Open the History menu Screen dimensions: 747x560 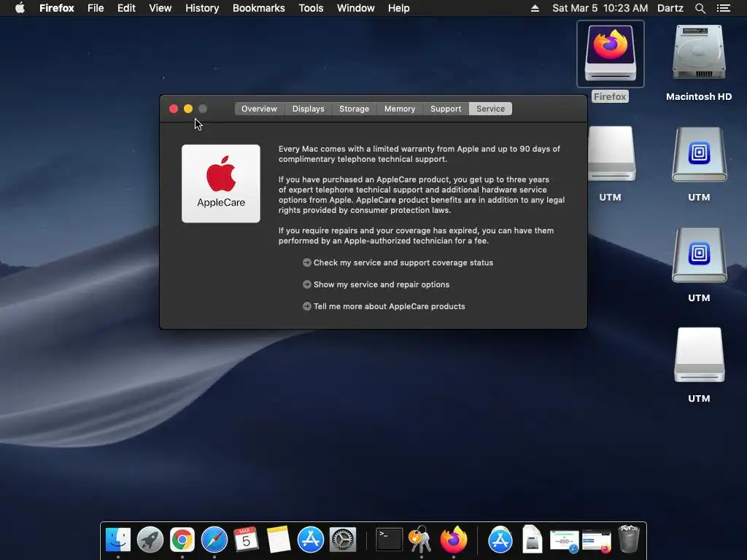point(202,8)
